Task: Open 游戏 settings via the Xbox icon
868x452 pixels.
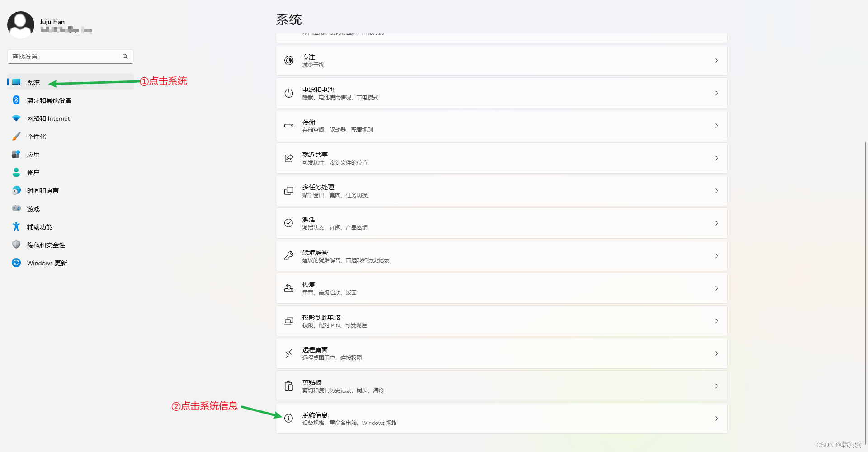Action: pyautogui.click(x=16, y=208)
